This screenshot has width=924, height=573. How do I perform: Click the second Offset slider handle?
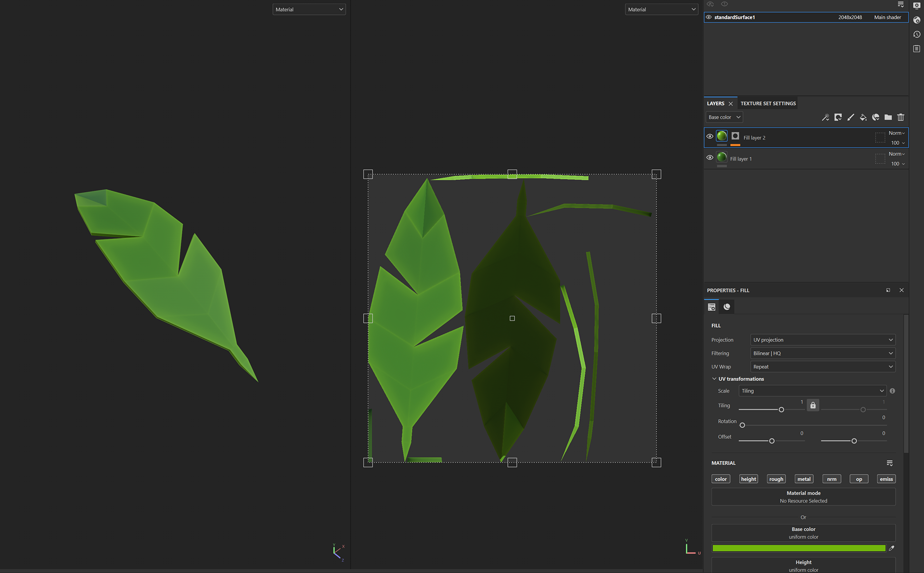(x=854, y=441)
